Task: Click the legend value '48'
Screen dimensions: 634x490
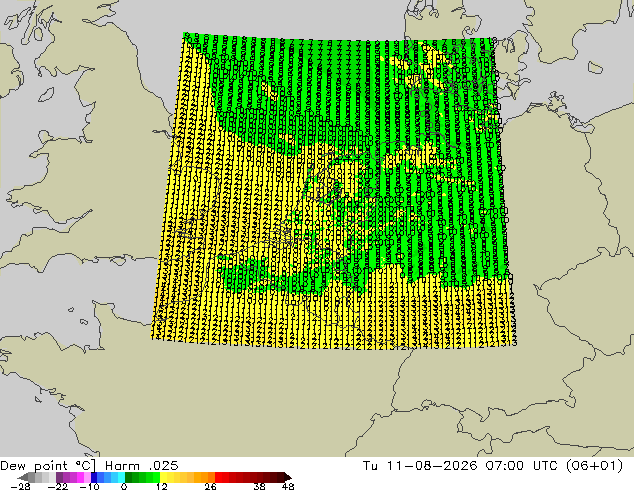Action: coord(288,486)
